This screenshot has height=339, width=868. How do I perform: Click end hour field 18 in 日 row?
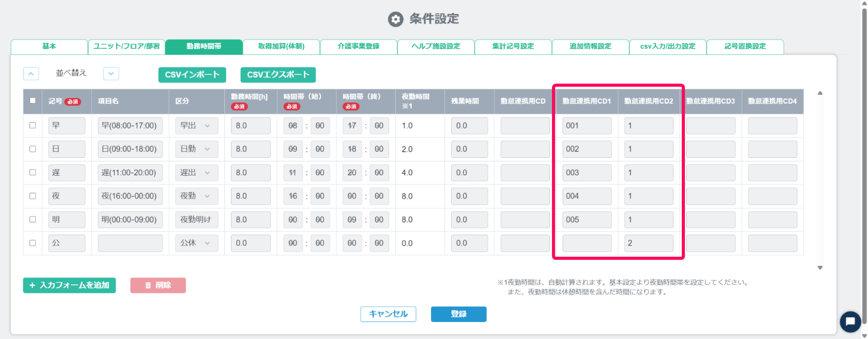click(x=352, y=149)
